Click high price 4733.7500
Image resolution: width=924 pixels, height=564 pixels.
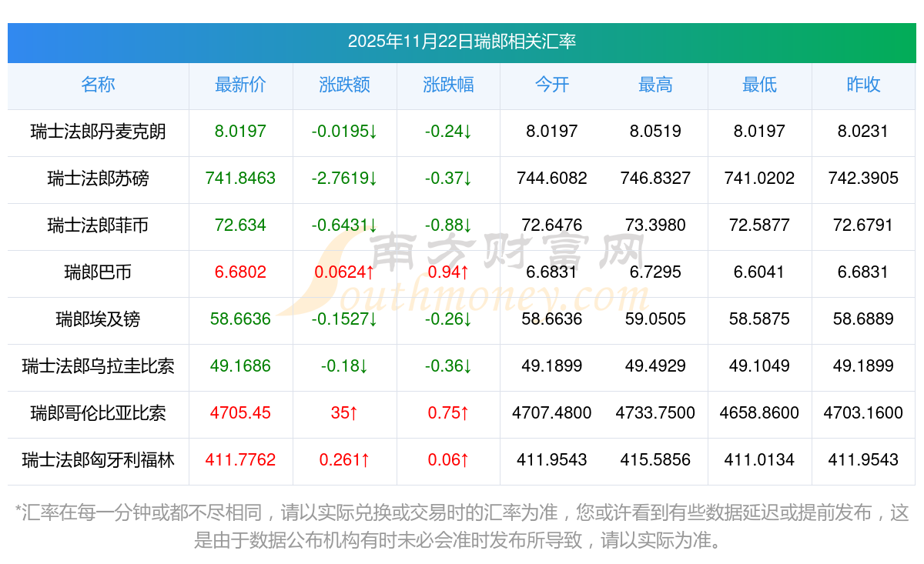pyautogui.click(x=655, y=413)
